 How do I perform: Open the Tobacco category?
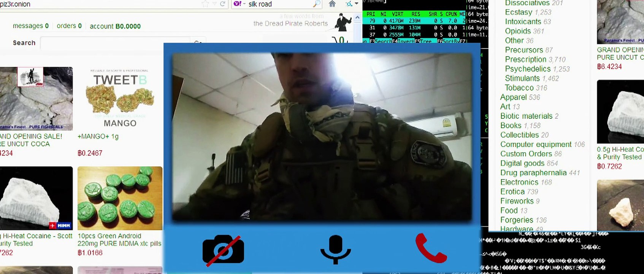pyautogui.click(x=526, y=88)
